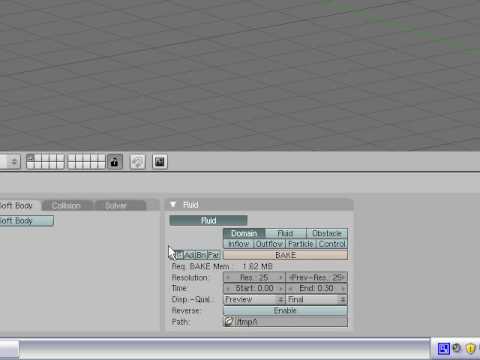480x360 pixels.
Task: Toggle the dark Fluid enable button
Action: pyautogui.click(x=208, y=220)
